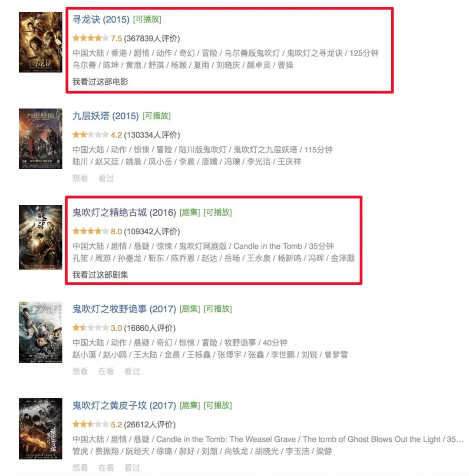This screenshot has height=476, width=469.
Task: Mark 鬼吹灯之牧野诡事 as 在看
Action: [x=106, y=371]
